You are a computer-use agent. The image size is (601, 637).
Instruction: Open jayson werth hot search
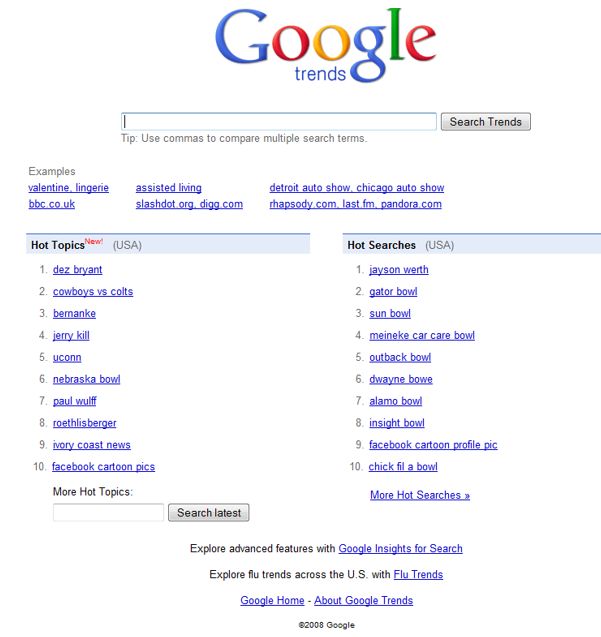[x=399, y=270]
